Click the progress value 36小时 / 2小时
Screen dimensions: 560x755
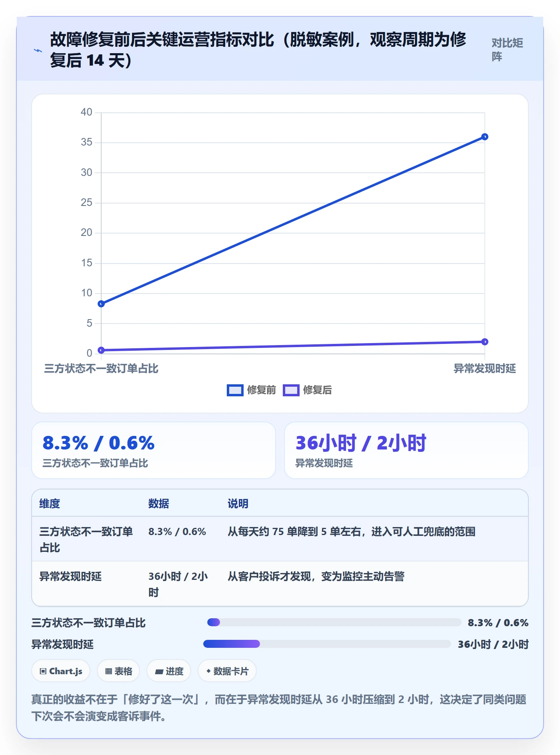point(493,644)
